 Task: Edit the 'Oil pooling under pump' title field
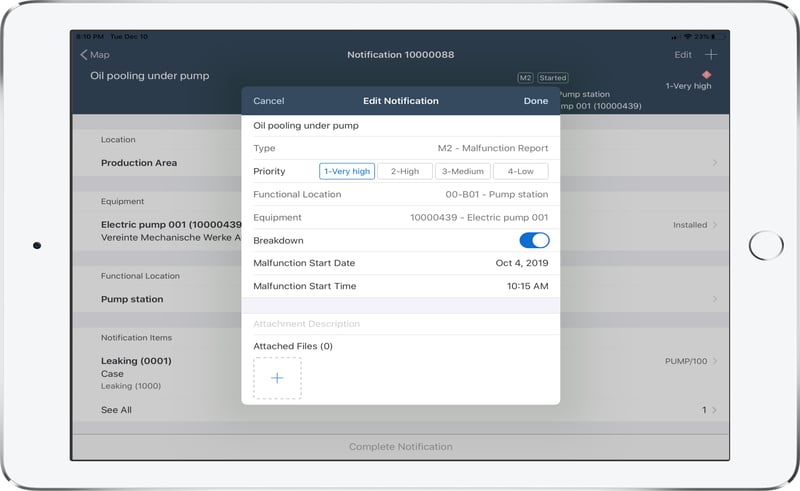401,126
